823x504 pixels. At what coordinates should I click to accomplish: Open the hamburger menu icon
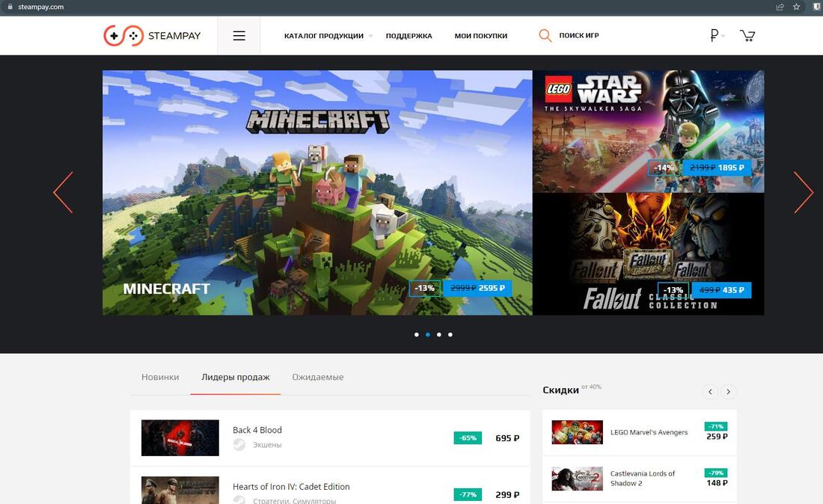239,35
